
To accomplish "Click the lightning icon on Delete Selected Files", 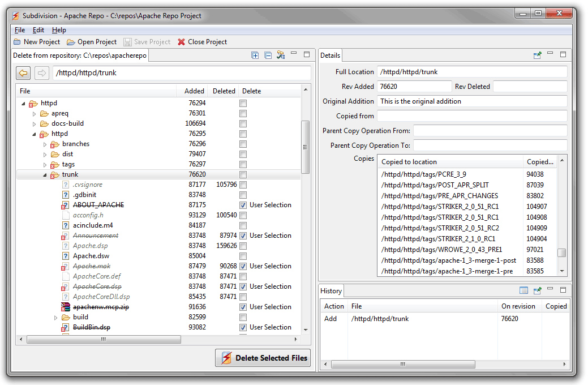I will (226, 358).
